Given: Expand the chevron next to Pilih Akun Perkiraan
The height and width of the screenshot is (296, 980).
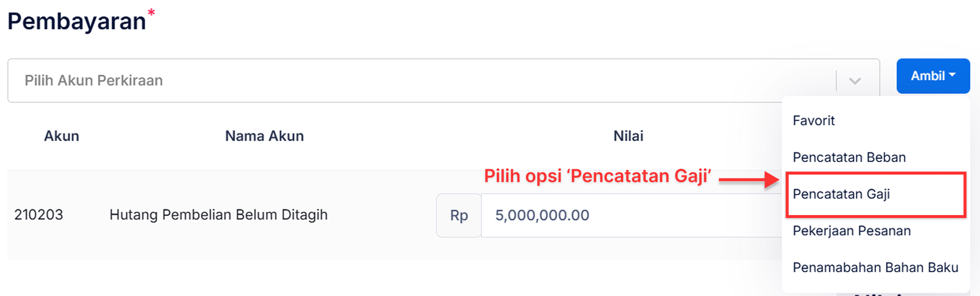Looking at the screenshot, I should coord(856,81).
